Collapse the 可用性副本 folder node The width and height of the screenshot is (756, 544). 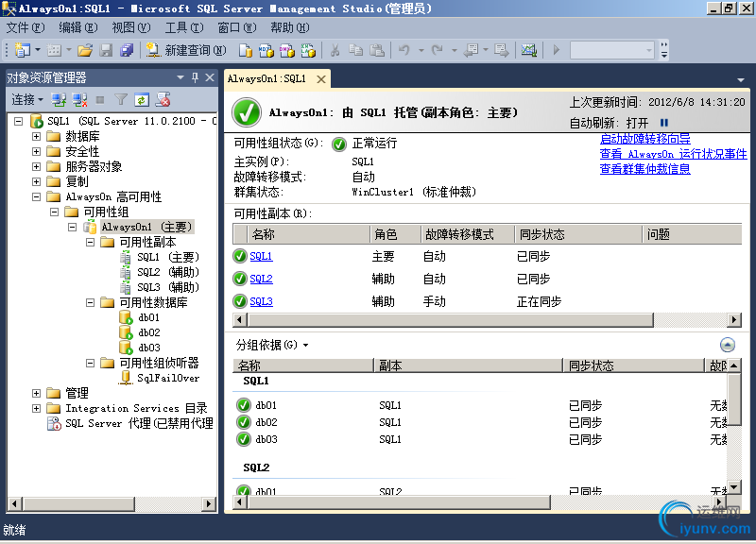(x=90, y=242)
